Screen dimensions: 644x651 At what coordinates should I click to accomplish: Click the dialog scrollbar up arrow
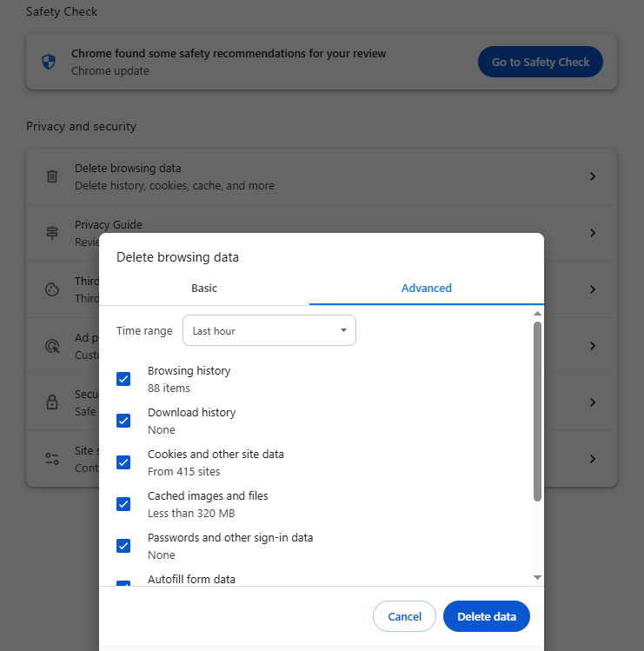tap(537, 314)
